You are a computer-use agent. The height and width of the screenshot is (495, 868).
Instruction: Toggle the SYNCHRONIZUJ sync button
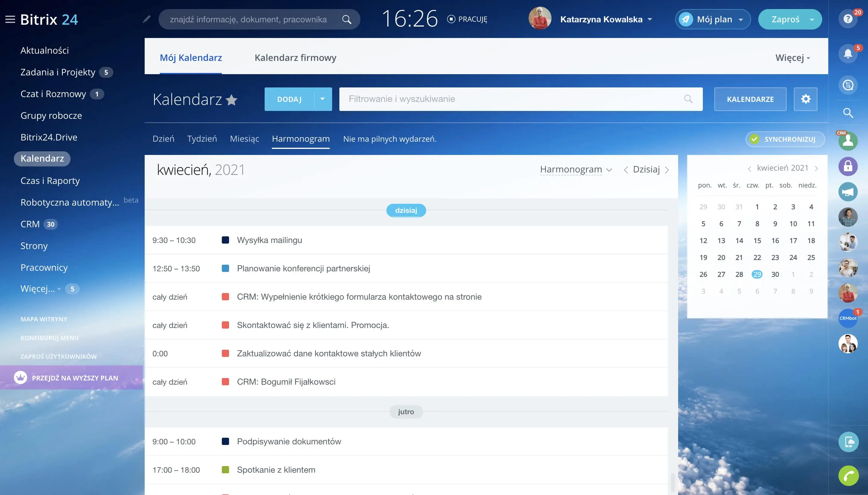point(785,139)
